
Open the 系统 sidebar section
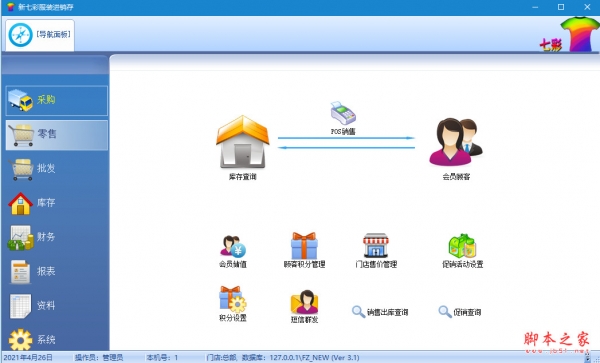tap(57, 339)
